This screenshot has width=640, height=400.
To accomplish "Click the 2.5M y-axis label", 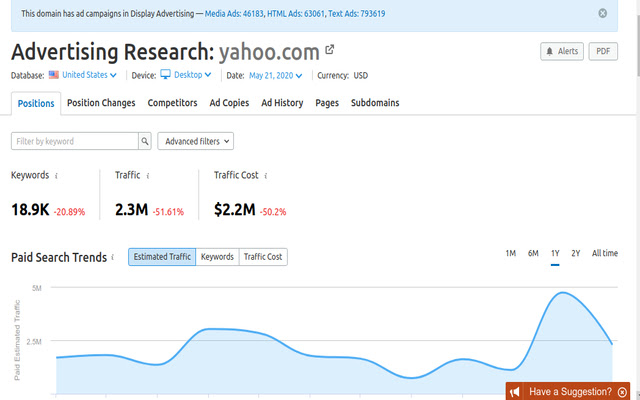I will click(34, 342).
